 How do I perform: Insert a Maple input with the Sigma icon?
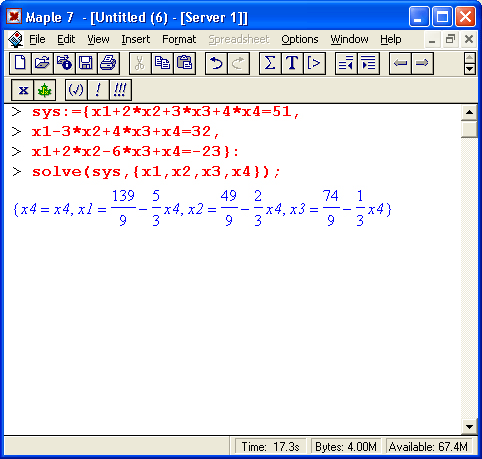pos(270,63)
